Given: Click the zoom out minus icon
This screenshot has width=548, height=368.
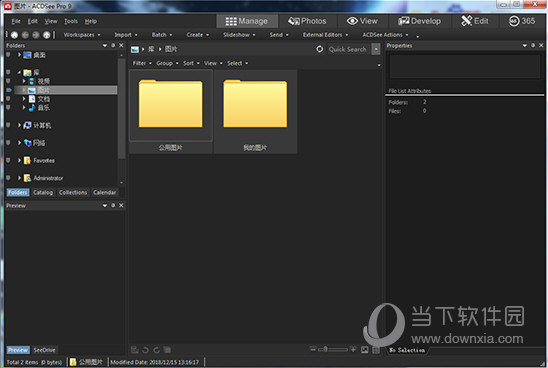Looking at the screenshot, I should coord(313,349).
